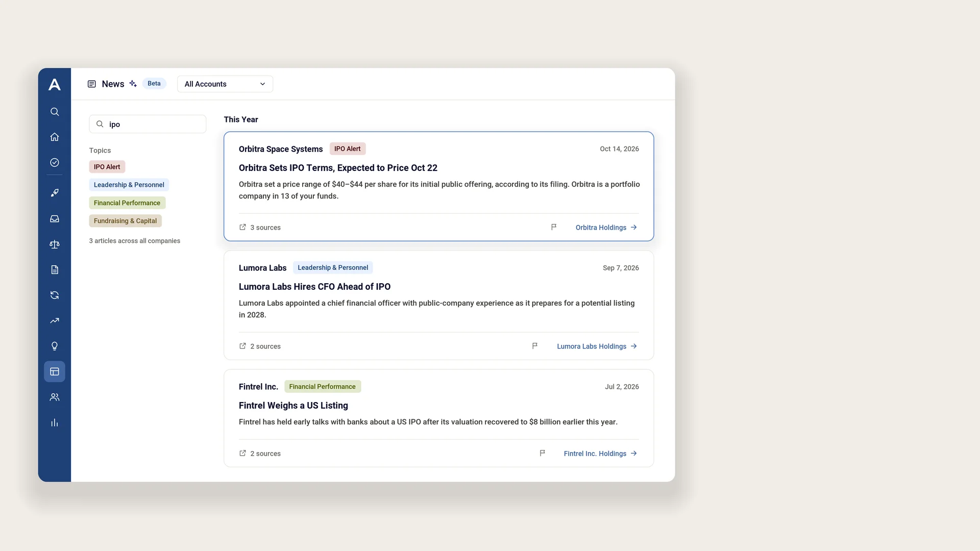Open the document sidebar icon
This screenshot has height=551, width=980.
[55, 270]
